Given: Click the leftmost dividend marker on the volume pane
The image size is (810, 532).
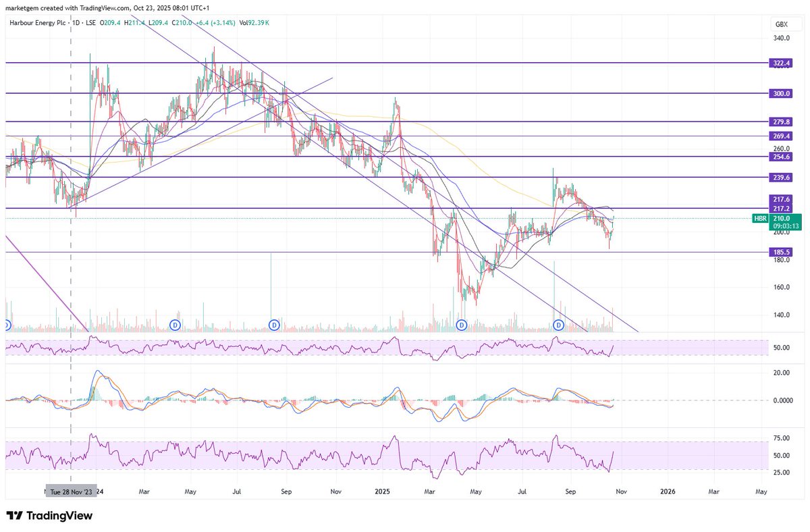Looking at the screenshot, I should [x=7, y=324].
